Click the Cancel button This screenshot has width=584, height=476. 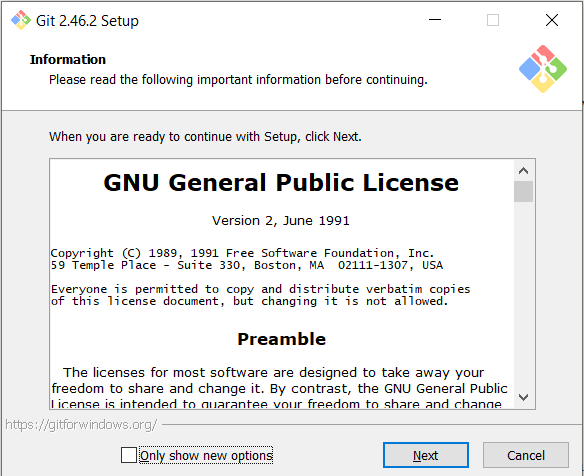(x=526, y=455)
